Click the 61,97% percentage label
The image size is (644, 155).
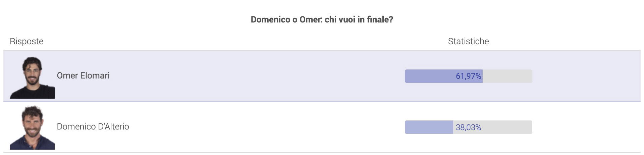click(x=468, y=76)
